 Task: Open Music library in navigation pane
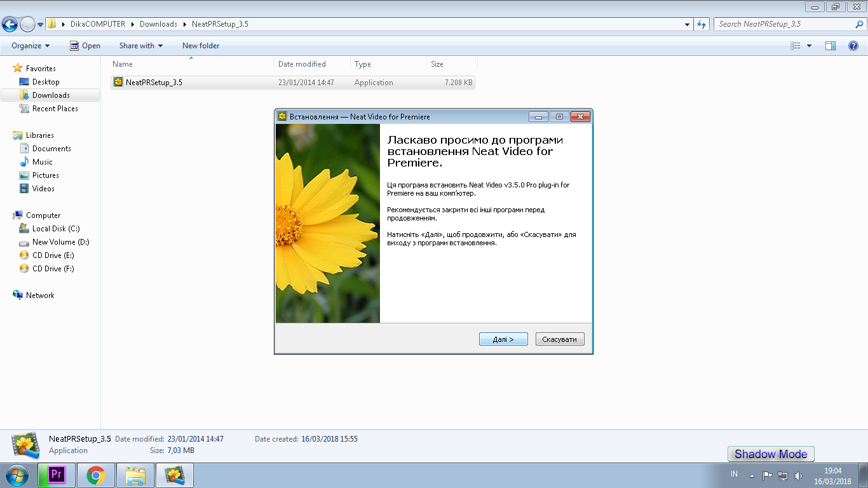click(43, 161)
